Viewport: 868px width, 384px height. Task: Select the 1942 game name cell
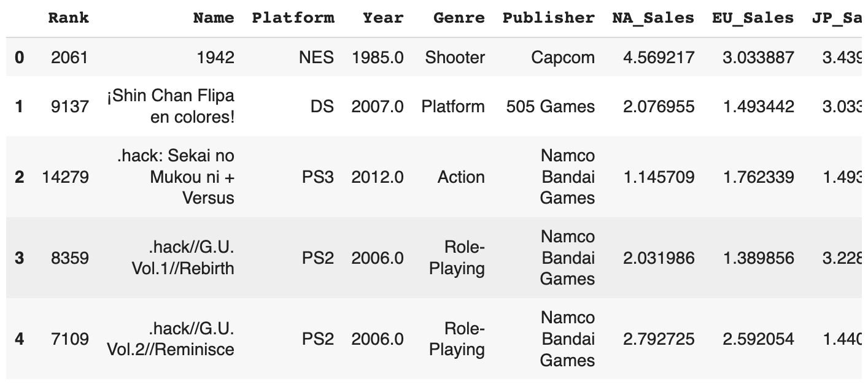215,58
